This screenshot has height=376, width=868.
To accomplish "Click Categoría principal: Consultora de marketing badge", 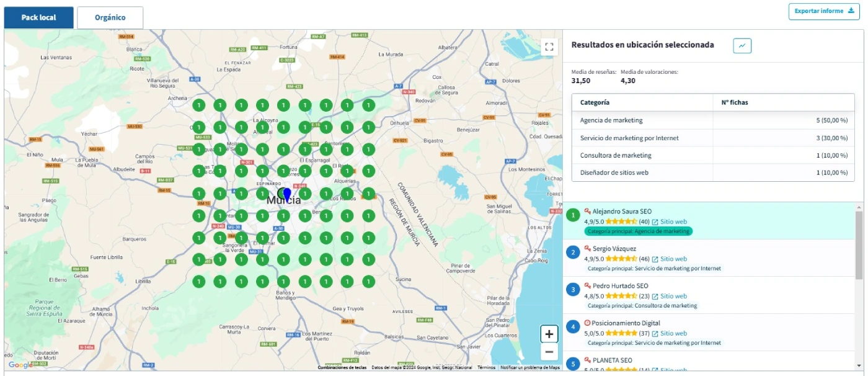I will point(642,306).
